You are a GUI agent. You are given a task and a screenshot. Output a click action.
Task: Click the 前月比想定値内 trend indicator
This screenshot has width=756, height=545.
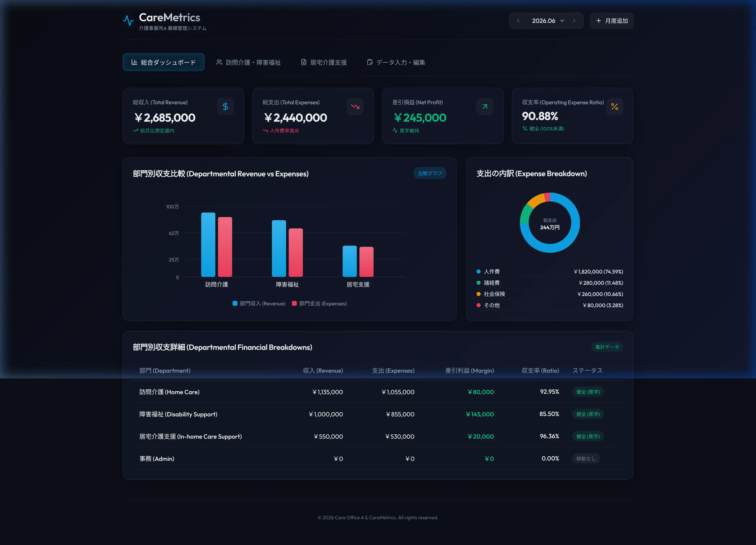(154, 130)
